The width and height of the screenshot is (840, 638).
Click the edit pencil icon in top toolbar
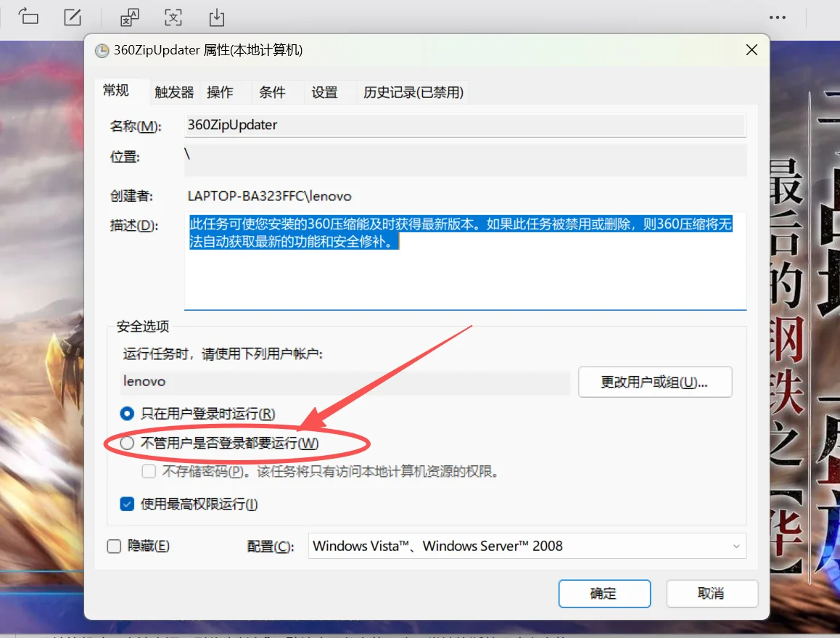coord(73,17)
